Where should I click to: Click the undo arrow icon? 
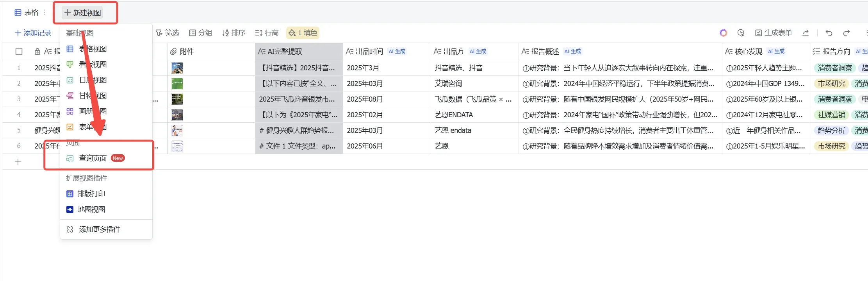(x=829, y=33)
